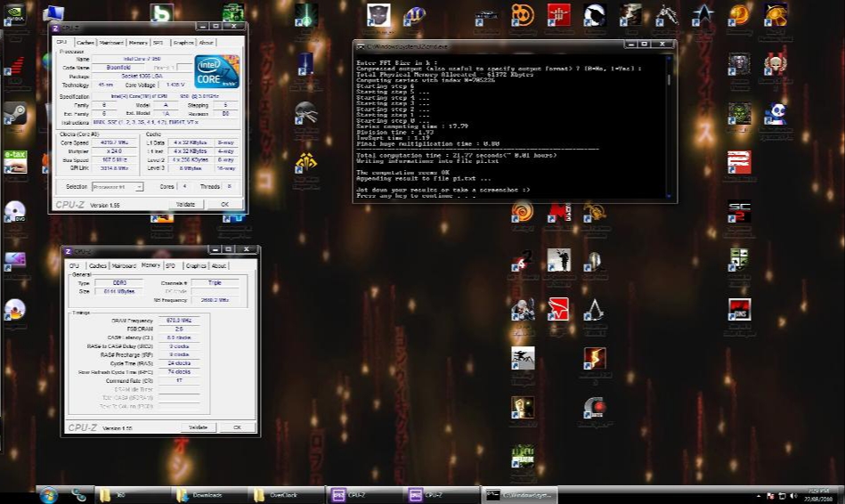The height and width of the screenshot is (504, 845).
Task: Click the Core Voltage value field
Action: [x=175, y=85]
